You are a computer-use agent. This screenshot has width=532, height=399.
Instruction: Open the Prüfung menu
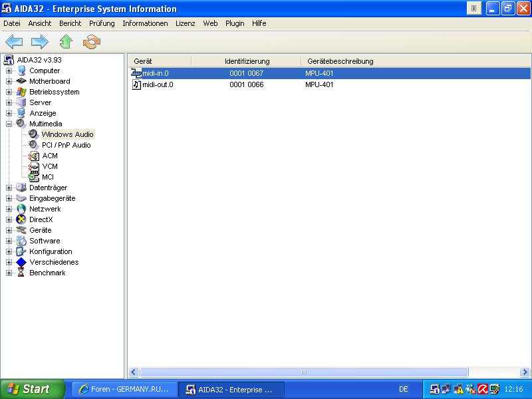point(102,23)
